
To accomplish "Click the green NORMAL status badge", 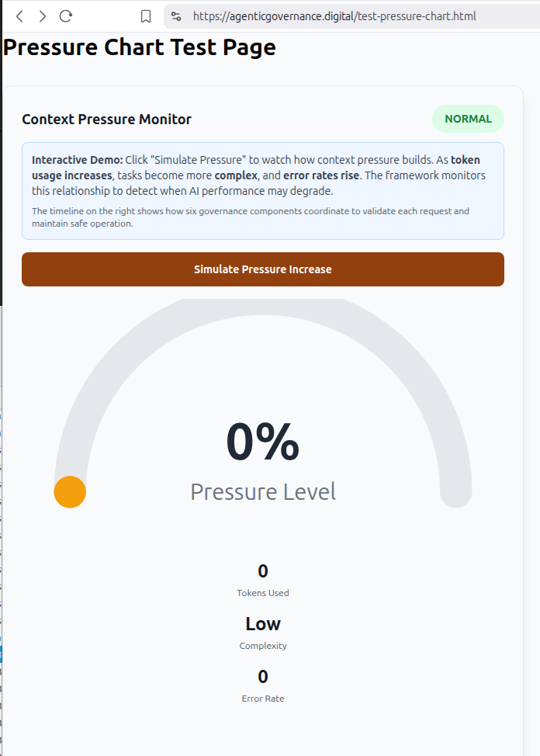I will point(468,119).
